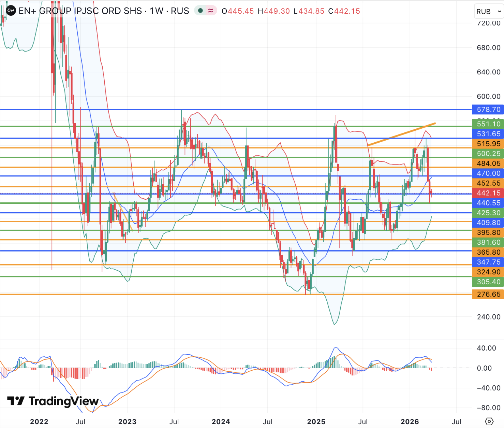Click the 2024 label on time axis

(x=221, y=422)
